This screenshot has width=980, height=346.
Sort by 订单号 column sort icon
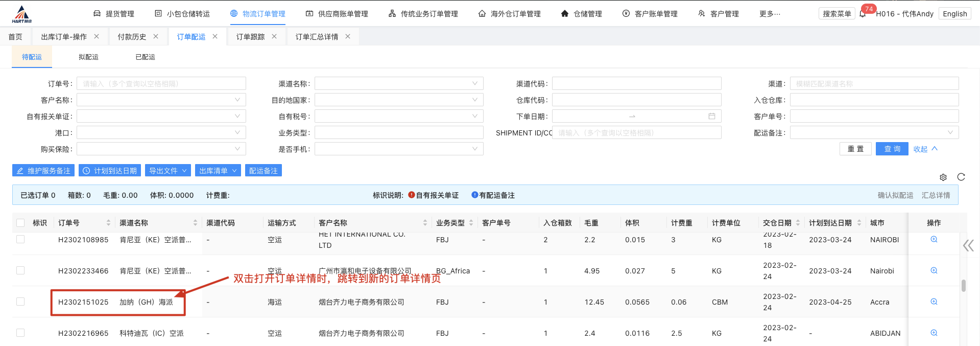tap(108, 223)
